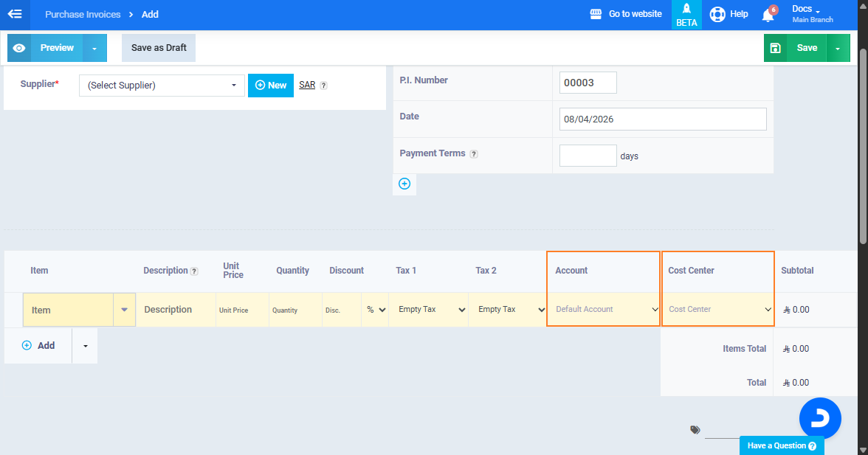Click the help icon beside SAR
Image resolution: width=868 pixels, height=455 pixels.
pyautogui.click(x=323, y=86)
